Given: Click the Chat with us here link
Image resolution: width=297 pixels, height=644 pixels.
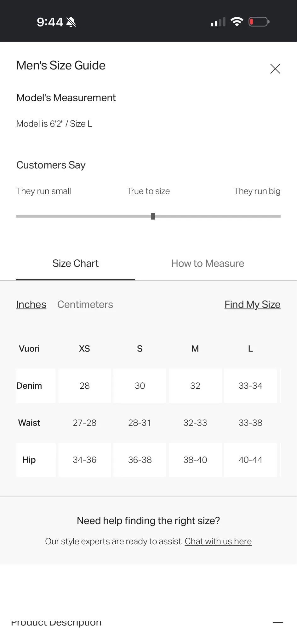Looking at the screenshot, I should (x=218, y=541).
